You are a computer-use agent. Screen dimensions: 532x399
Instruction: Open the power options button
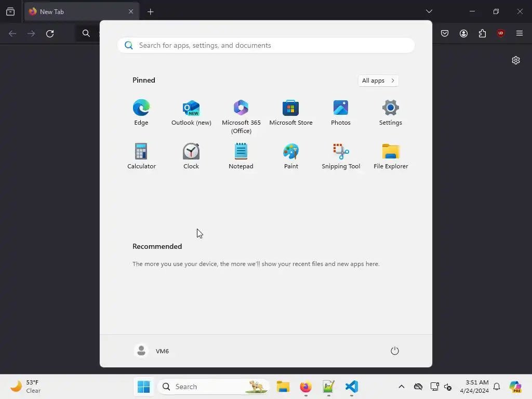click(395, 351)
